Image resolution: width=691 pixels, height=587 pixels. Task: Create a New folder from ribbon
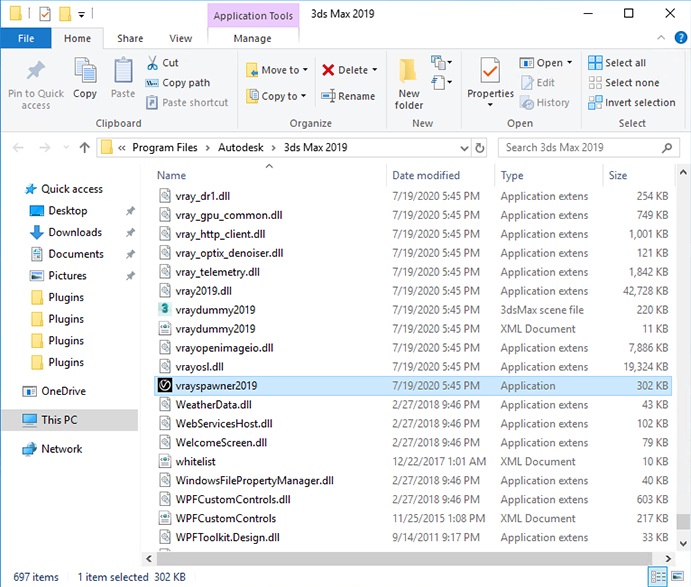pyautogui.click(x=409, y=80)
